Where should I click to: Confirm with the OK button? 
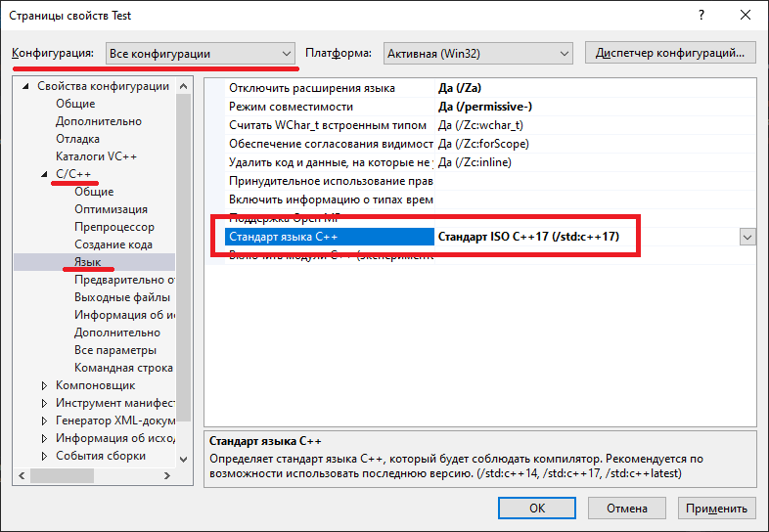click(537, 508)
